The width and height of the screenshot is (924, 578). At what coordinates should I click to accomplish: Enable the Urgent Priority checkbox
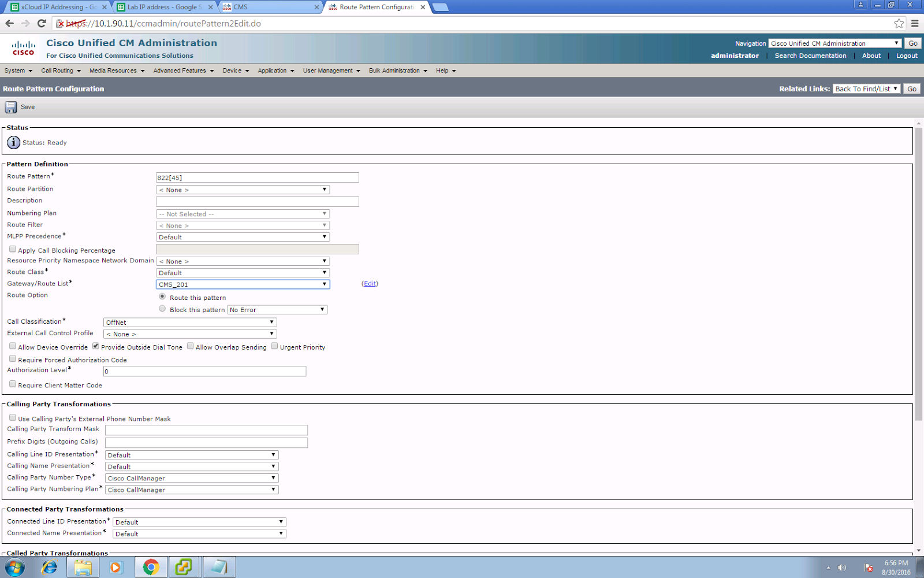[274, 346]
